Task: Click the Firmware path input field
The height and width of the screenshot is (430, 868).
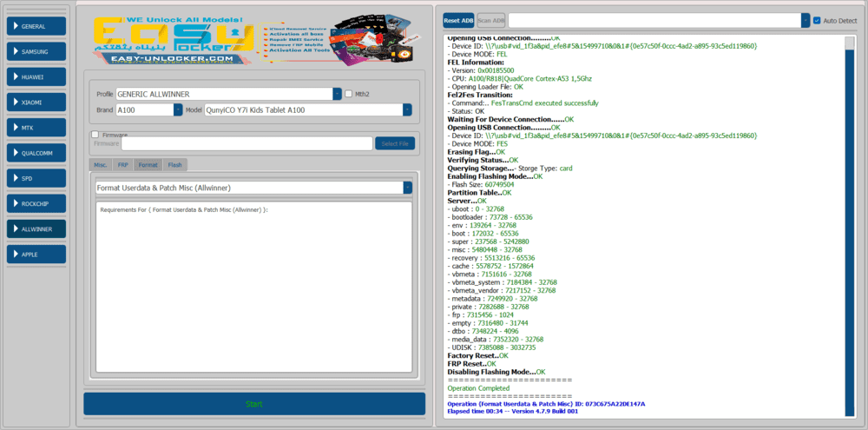Action: (247, 143)
